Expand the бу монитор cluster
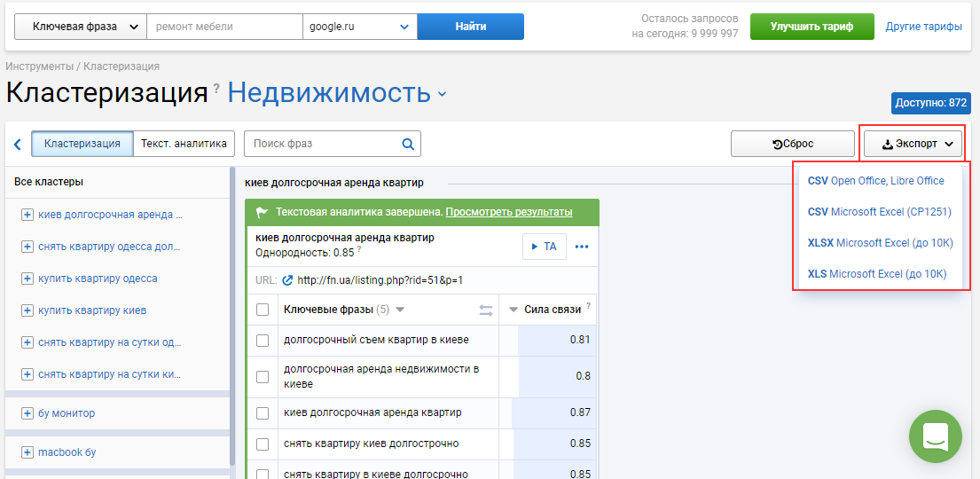The image size is (980, 479). [x=27, y=413]
